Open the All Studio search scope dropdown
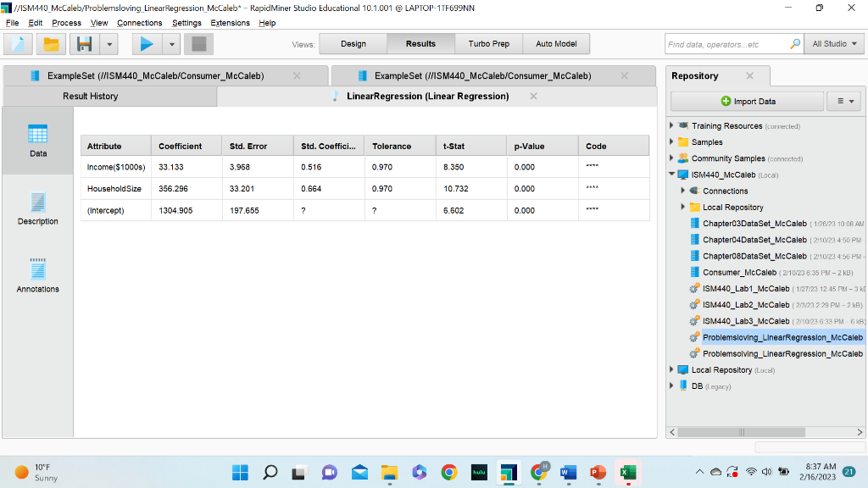This screenshot has height=488, width=868. tap(834, 44)
